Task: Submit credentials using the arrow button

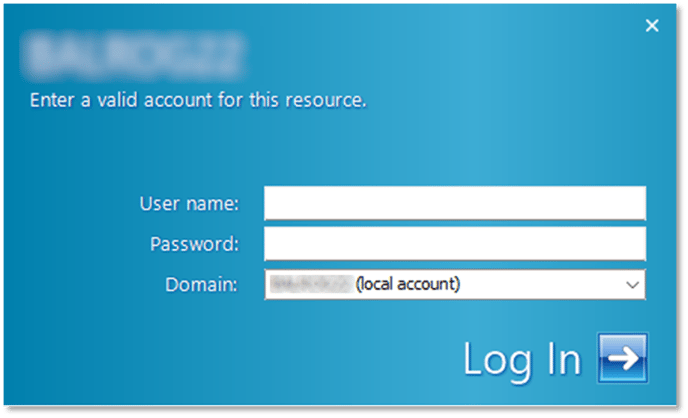Action: click(x=623, y=358)
